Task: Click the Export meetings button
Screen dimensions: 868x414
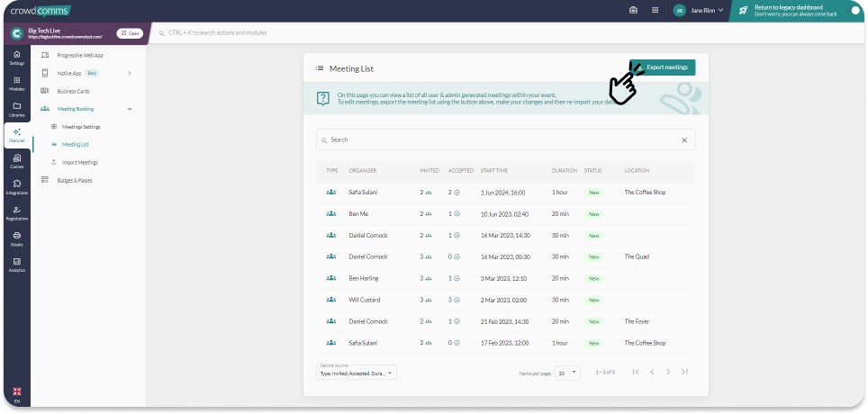Action: pos(663,67)
